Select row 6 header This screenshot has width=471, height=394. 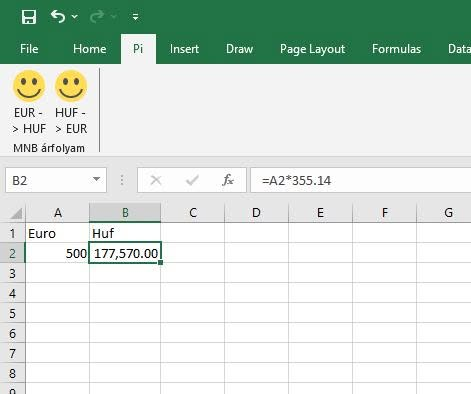12,333
